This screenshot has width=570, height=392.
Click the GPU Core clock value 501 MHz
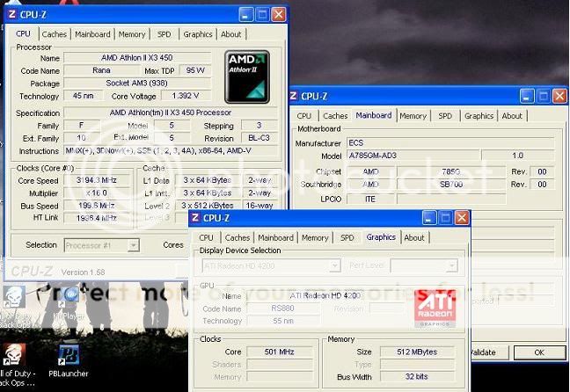coord(279,352)
